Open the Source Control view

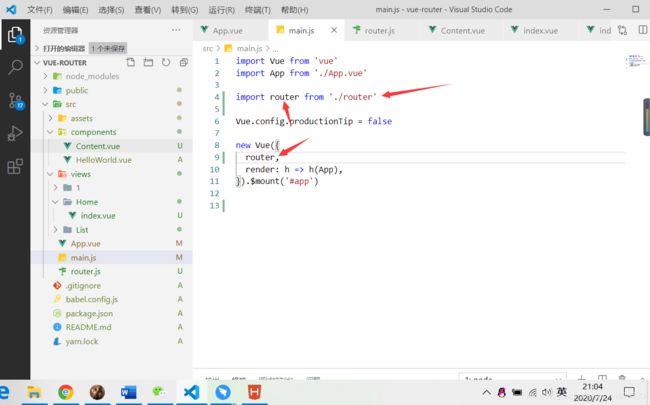tap(16, 100)
